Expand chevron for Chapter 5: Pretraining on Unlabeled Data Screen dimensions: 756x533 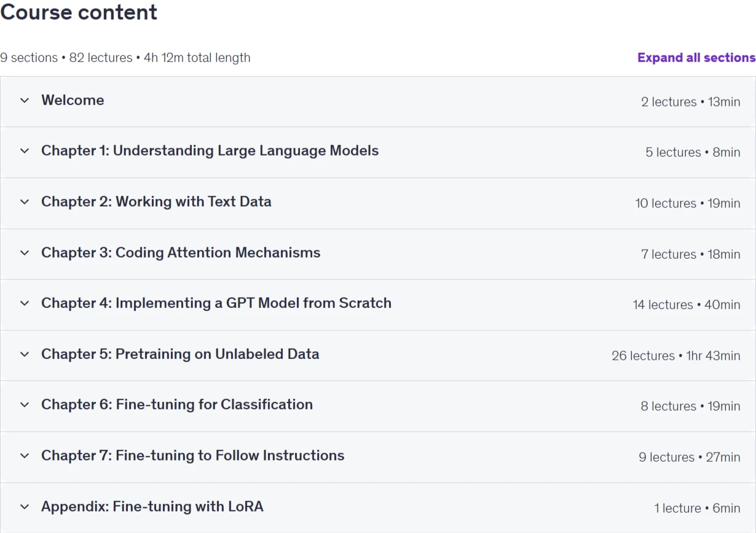coord(25,354)
